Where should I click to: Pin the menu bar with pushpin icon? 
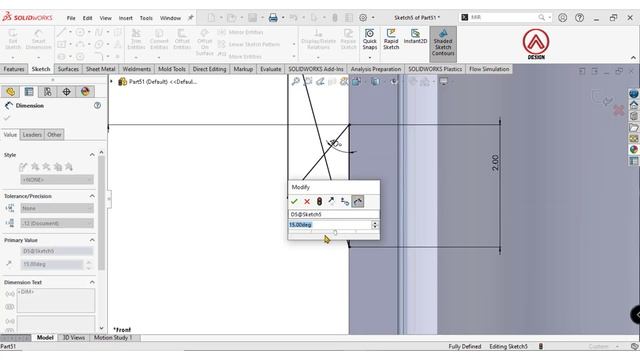click(x=191, y=18)
